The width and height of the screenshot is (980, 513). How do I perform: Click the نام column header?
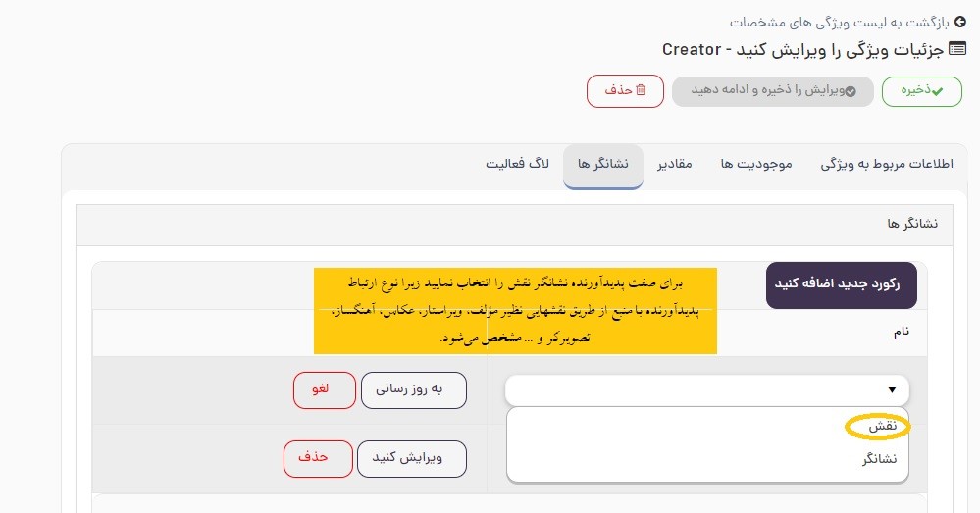pyautogui.click(x=899, y=332)
